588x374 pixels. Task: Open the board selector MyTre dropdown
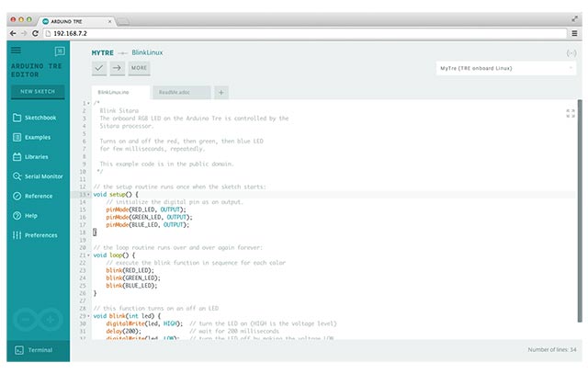(505, 68)
